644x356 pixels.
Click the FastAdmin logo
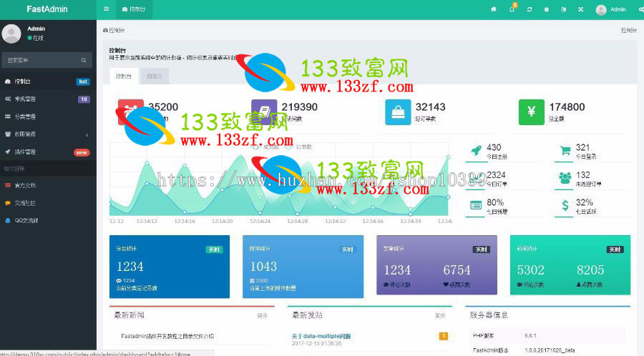(47, 9)
